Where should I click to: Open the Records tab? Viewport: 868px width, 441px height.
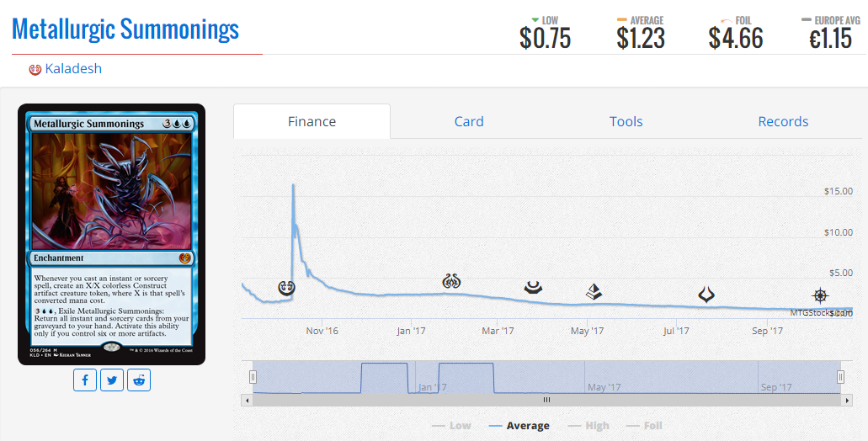[783, 121]
